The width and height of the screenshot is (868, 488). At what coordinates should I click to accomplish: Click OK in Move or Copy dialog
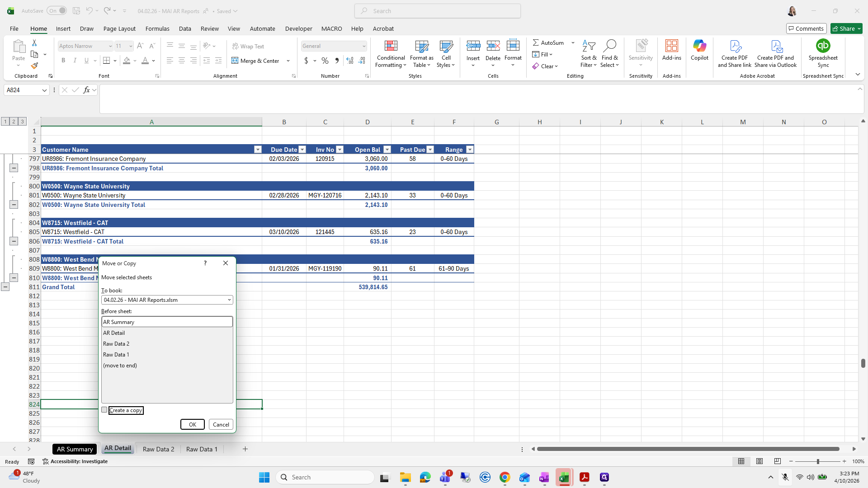193,424
